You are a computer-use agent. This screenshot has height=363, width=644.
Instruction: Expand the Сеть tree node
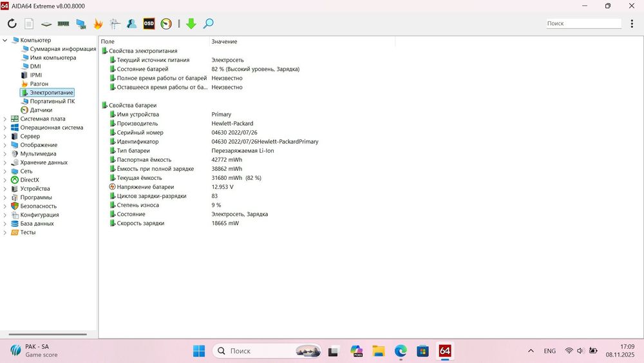pos(5,171)
